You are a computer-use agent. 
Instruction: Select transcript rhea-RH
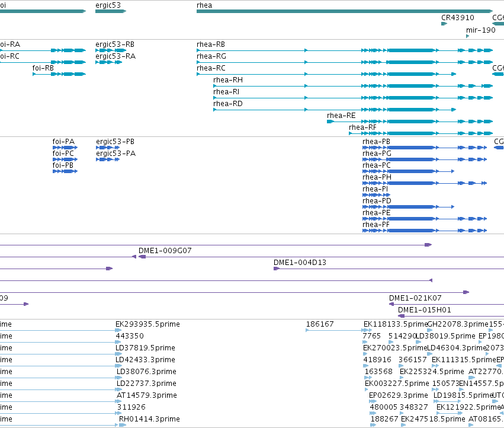click(x=353, y=86)
